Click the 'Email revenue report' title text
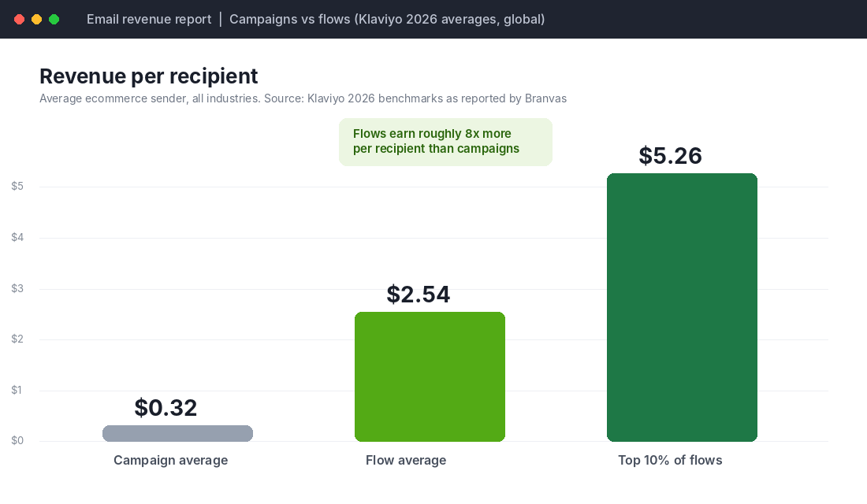Screen dimensions: 867x504 [149, 20]
